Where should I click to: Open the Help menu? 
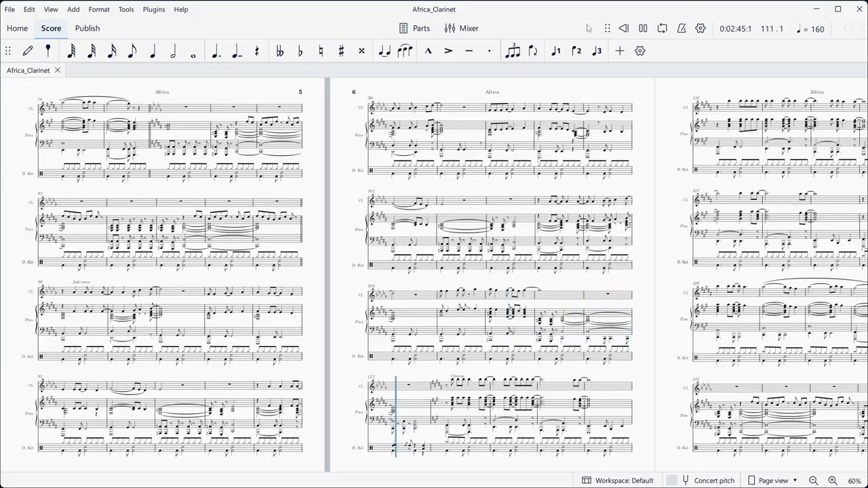[x=181, y=9]
